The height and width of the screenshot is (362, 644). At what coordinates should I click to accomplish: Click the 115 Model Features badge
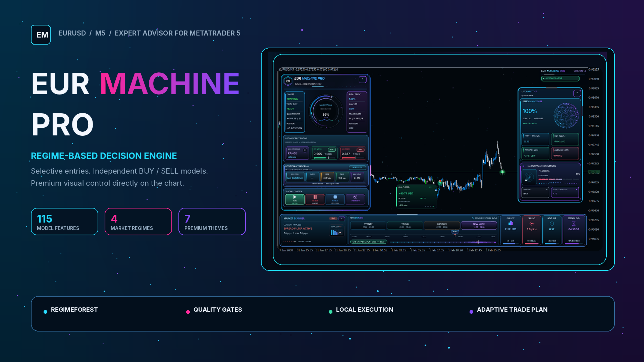(64, 222)
